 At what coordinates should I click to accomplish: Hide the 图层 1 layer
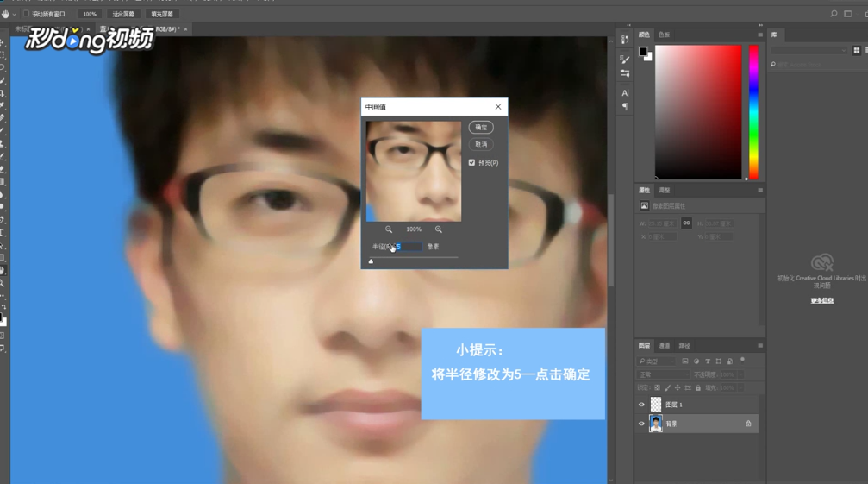click(641, 405)
